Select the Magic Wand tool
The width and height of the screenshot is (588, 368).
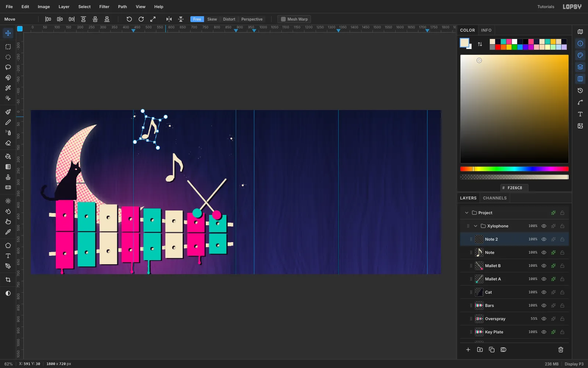point(8,88)
